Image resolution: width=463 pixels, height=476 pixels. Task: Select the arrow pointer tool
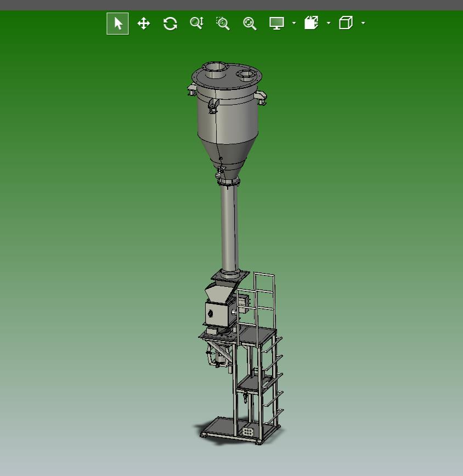(x=118, y=24)
